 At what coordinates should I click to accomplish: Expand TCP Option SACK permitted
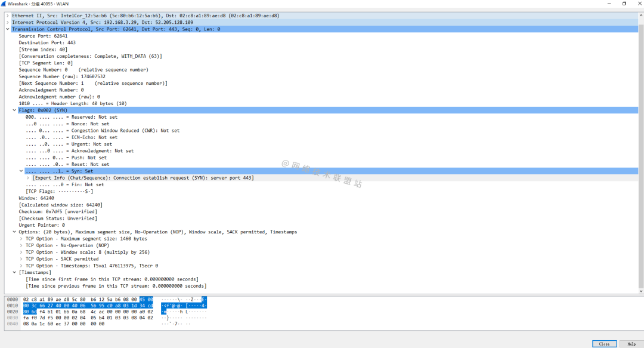(x=21, y=259)
